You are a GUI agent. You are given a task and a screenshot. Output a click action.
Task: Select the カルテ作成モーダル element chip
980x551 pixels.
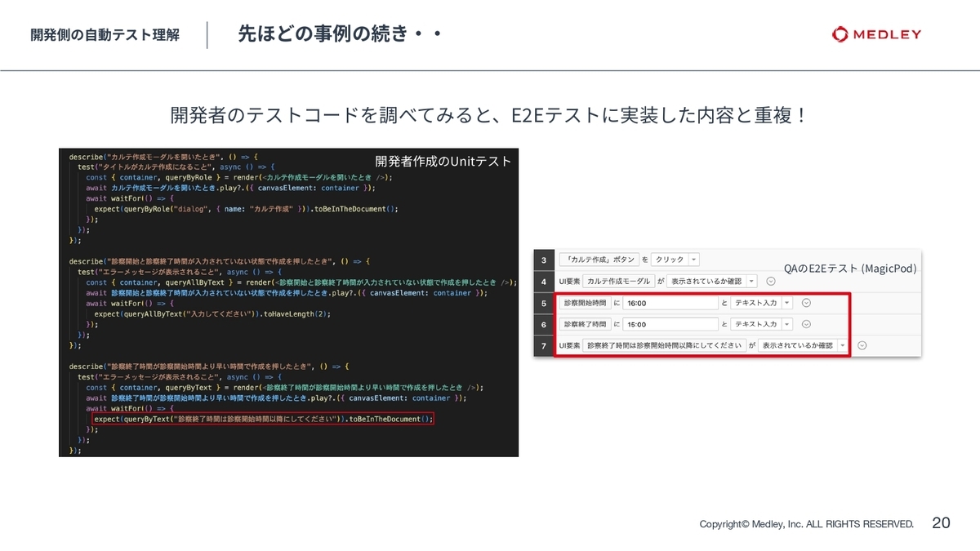[x=619, y=281]
